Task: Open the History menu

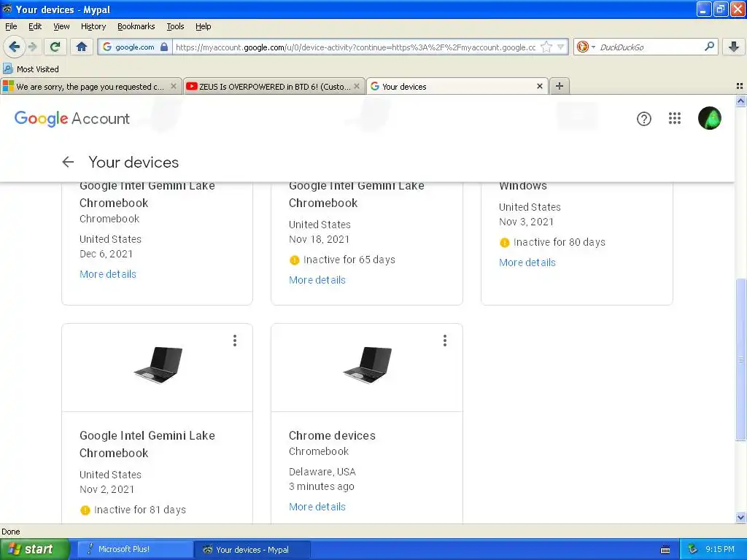Action: 93,26
